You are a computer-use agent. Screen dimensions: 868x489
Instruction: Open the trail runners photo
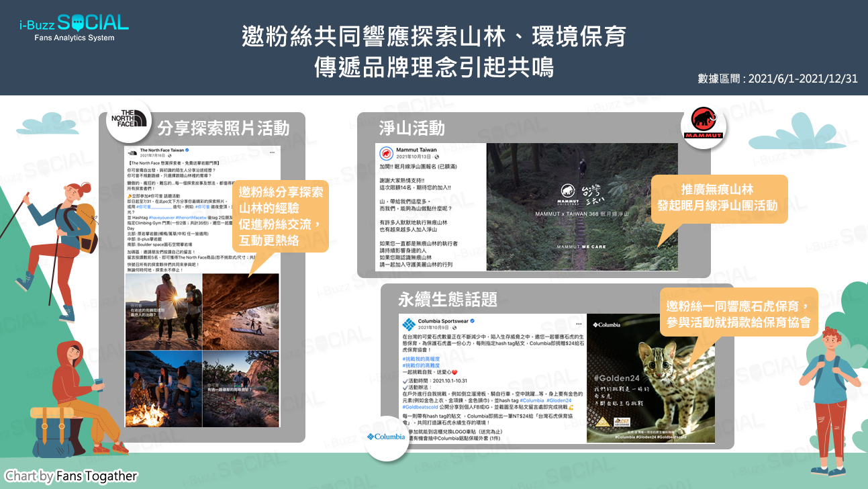click(x=240, y=388)
